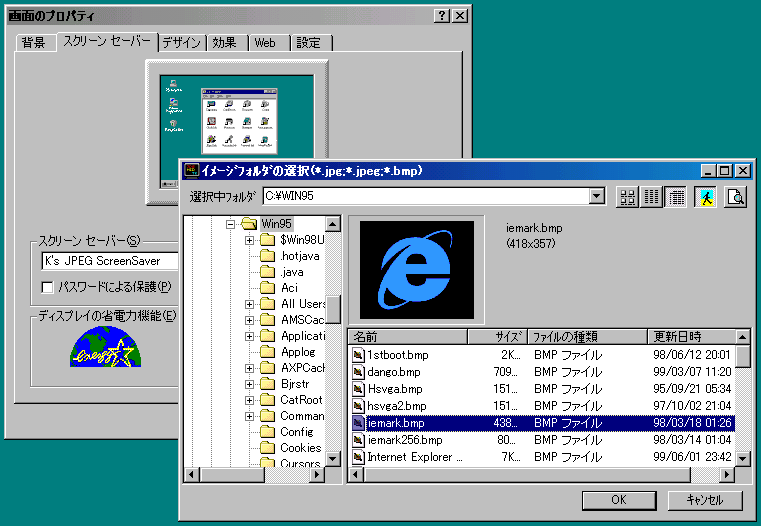Viewport: 761px width, 526px height.
Task: Click folder tree scroll down arrow
Action: 332,459
